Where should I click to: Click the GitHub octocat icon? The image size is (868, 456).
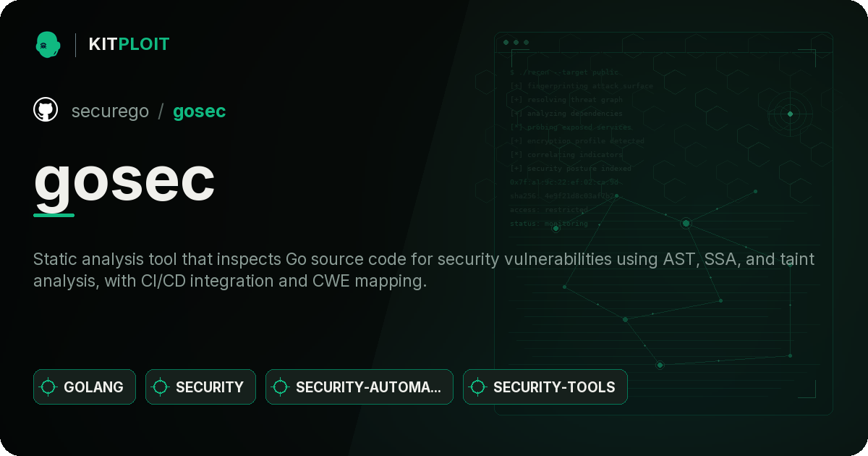tap(46, 110)
